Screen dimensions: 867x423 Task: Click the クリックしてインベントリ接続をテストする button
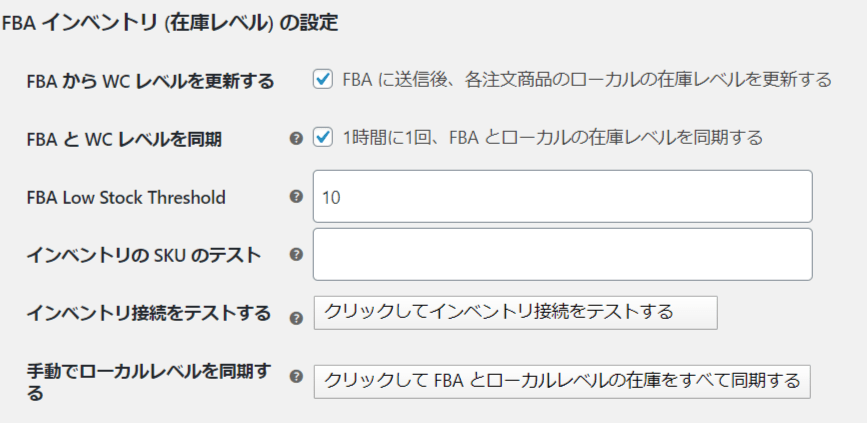(515, 312)
